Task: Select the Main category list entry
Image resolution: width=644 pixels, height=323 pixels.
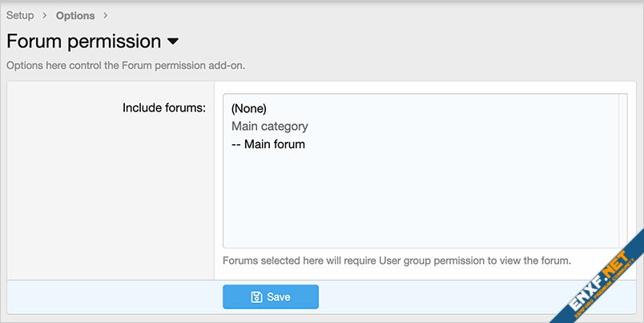Action: pos(269,127)
